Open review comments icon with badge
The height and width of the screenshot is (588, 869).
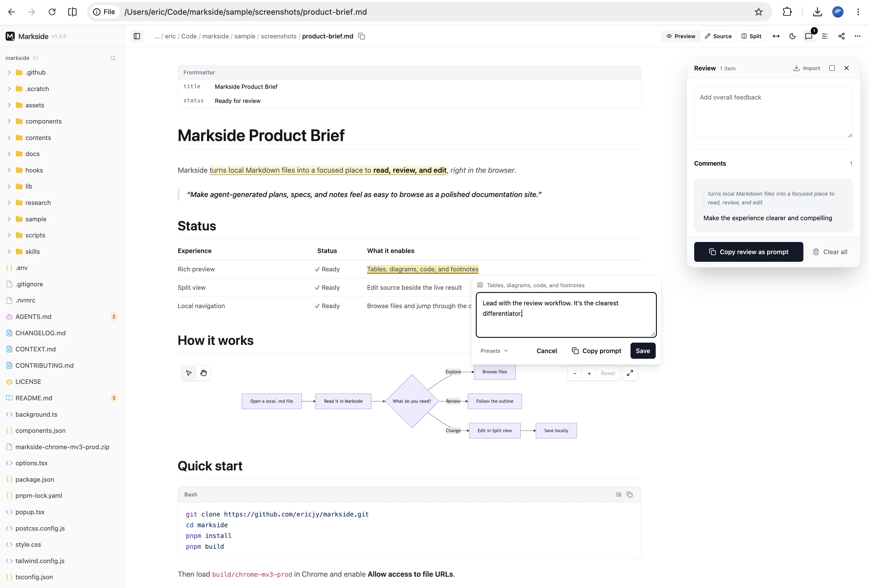point(809,36)
